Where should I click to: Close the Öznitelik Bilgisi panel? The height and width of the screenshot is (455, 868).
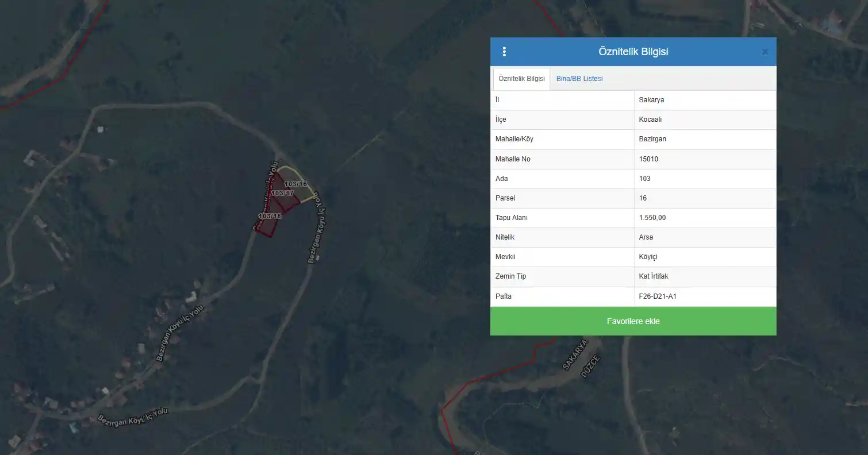point(765,52)
